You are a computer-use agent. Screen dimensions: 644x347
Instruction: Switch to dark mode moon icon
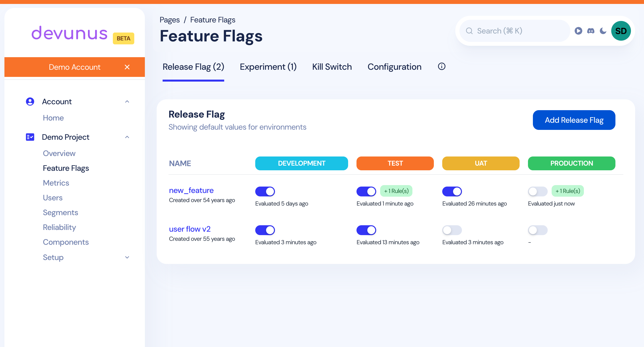click(603, 31)
